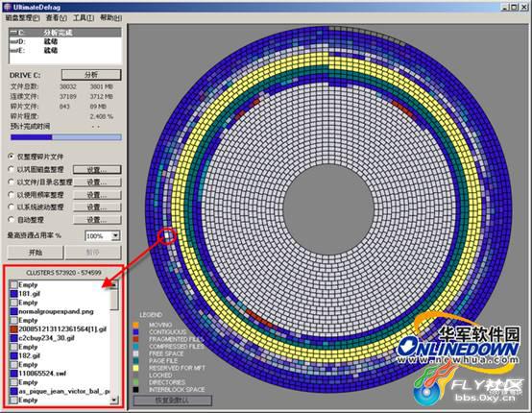
Task: Click the blue icon beside 110065524.swf
Action: click(x=13, y=374)
